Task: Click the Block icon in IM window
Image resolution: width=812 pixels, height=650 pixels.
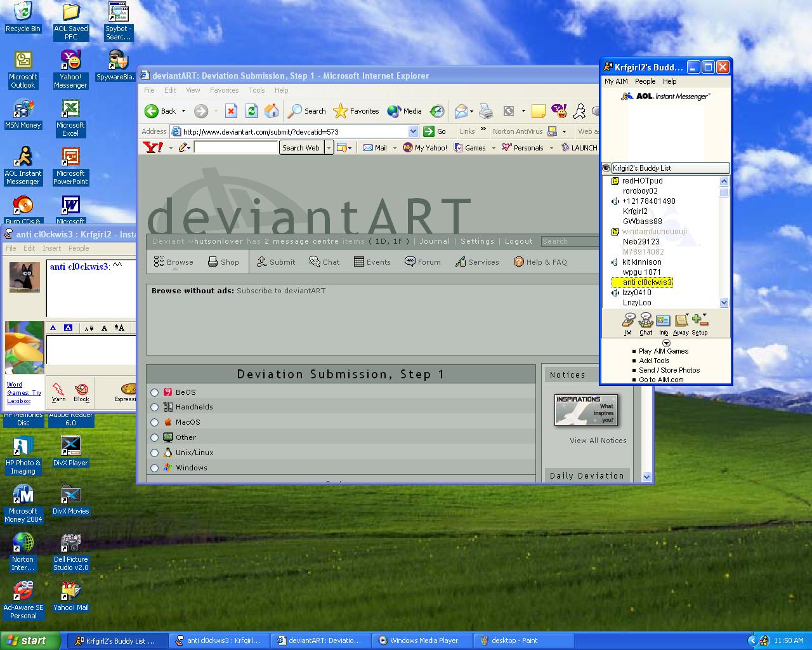Action: pyautogui.click(x=81, y=392)
